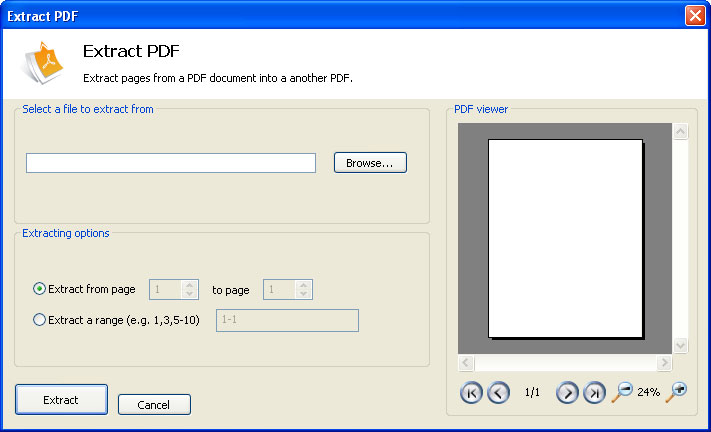Increase the from page spinner value
711x432 pixels.
click(190, 285)
